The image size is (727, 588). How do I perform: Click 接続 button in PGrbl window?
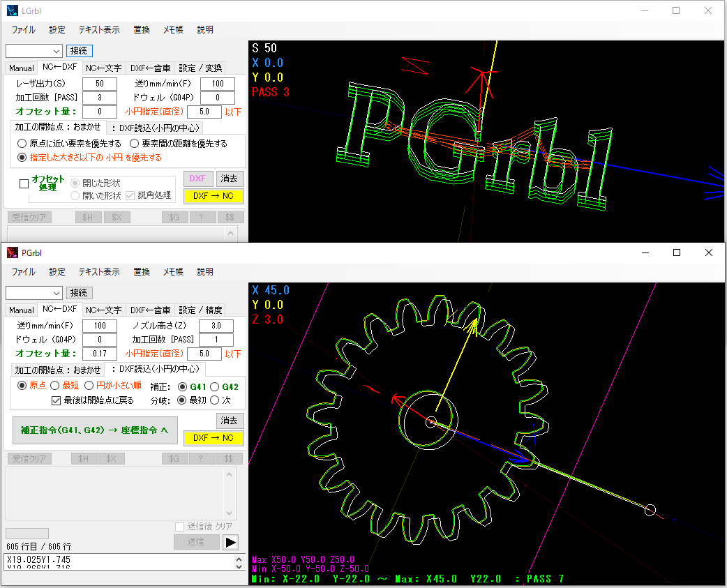click(x=80, y=293)
